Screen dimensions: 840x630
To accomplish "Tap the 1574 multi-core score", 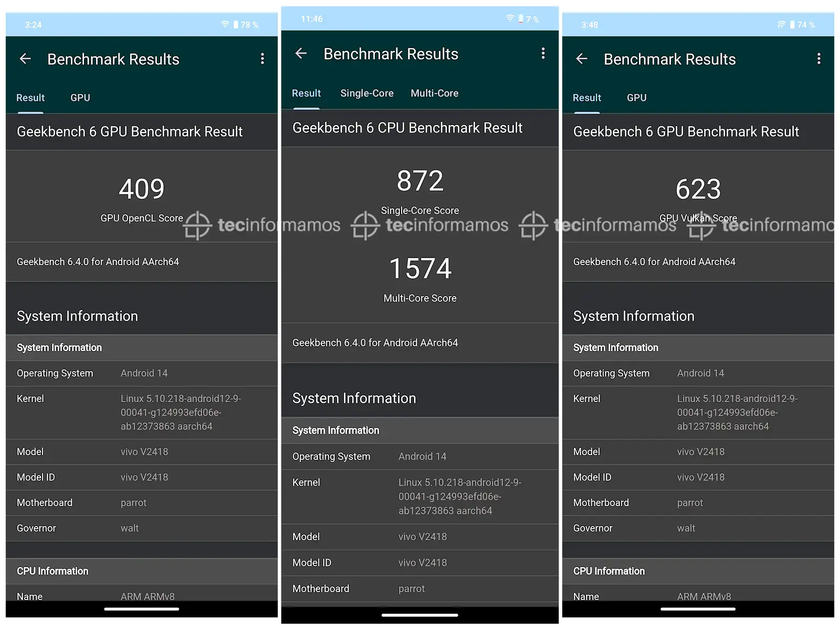I will 420,268.
